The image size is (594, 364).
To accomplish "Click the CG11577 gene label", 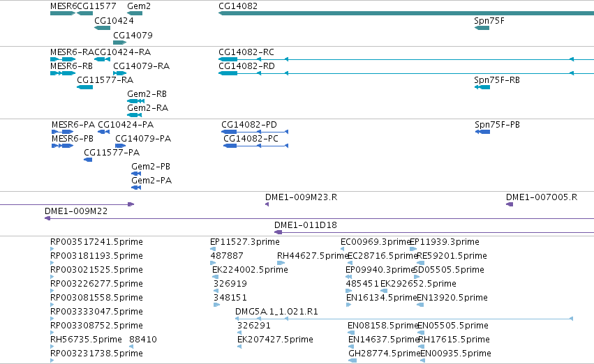I will tap(96, 6).
